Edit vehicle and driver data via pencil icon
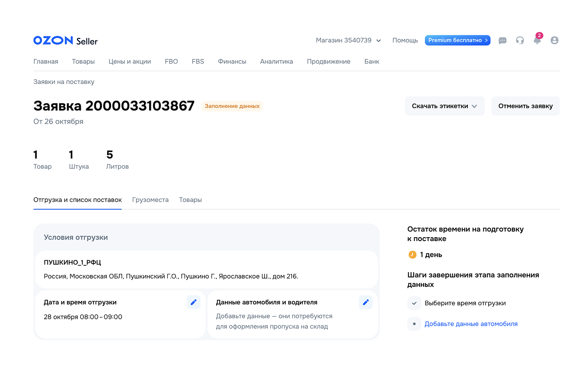Viewport: 588px width, 372px height. point(366,302)
